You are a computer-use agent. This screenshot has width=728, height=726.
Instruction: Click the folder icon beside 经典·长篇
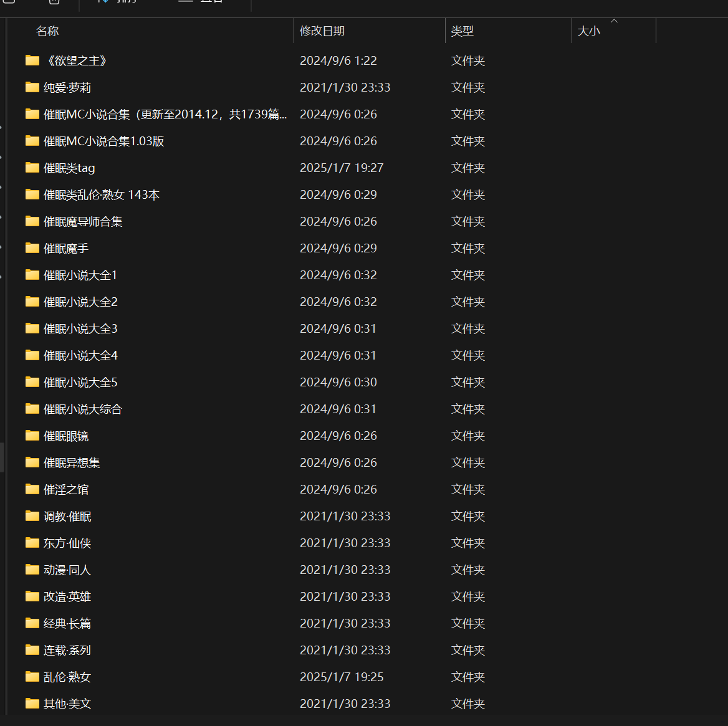[32, 623]
